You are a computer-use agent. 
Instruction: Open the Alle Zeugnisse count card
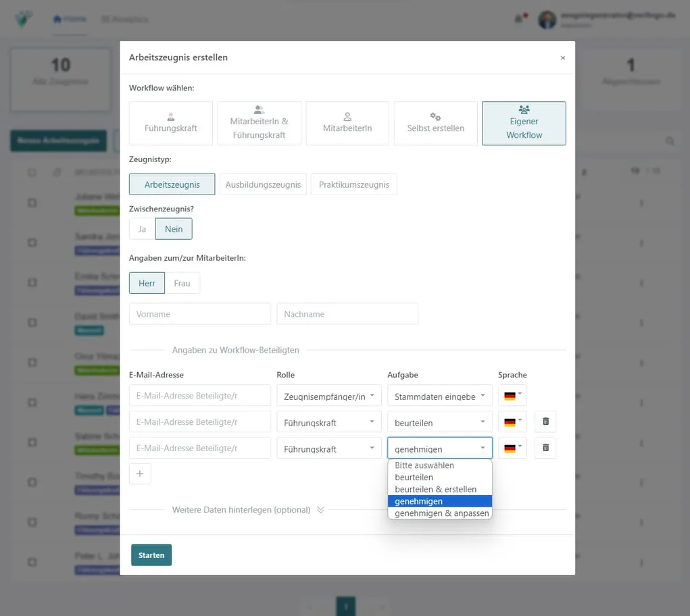(x=61, y=80)
